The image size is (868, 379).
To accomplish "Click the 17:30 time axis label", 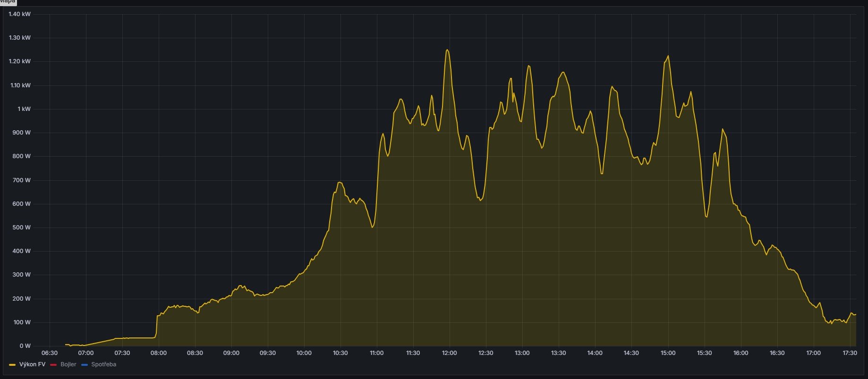I will [850, 353].
